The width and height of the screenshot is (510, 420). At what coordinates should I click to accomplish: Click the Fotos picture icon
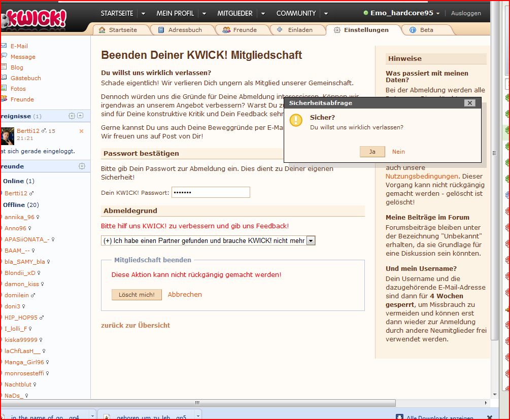pyautogui.click(x=4, y=88)
